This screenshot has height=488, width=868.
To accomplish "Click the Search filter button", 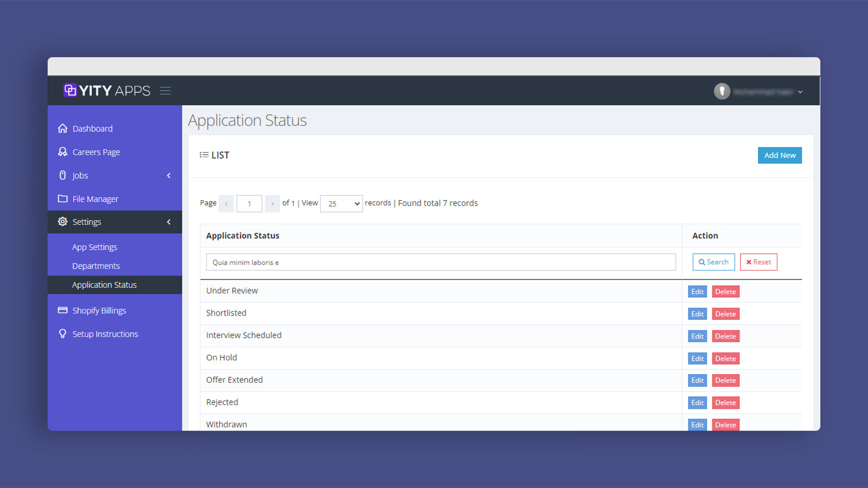I will tap(713, 262).
